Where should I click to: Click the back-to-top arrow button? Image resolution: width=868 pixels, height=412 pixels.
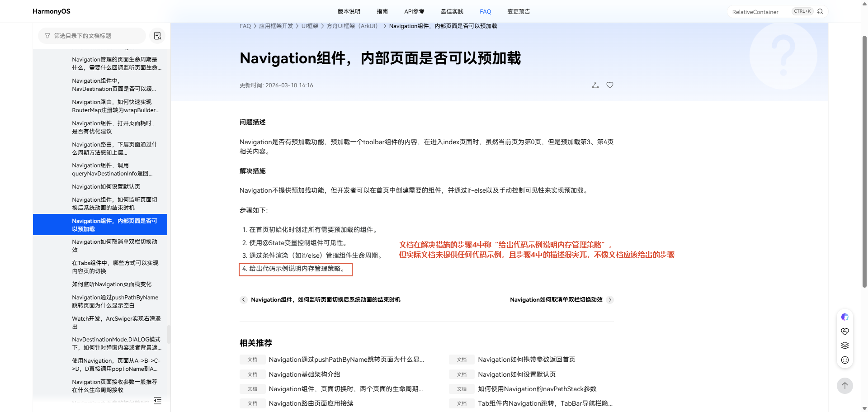[845, 386]
